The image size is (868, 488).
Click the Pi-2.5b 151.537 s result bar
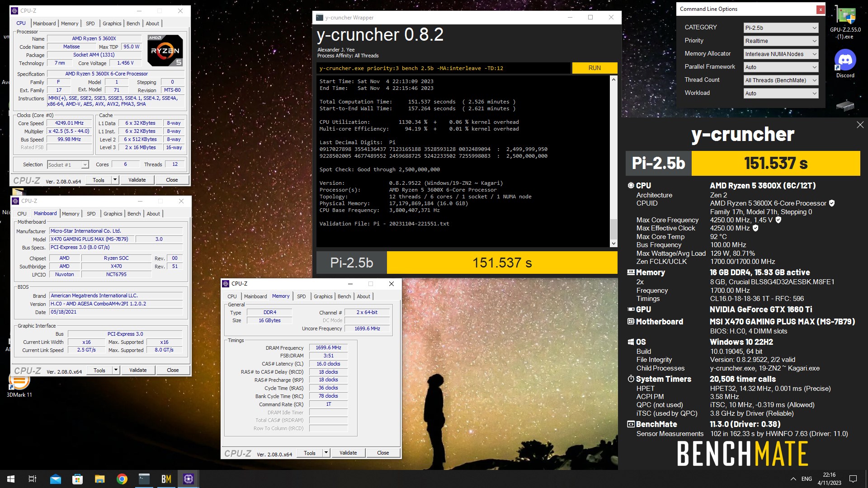pos(467,263)
